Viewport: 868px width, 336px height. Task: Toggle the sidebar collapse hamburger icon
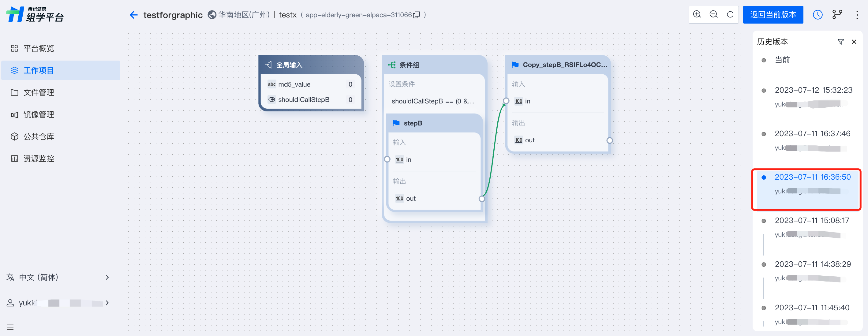click(10, 327)
